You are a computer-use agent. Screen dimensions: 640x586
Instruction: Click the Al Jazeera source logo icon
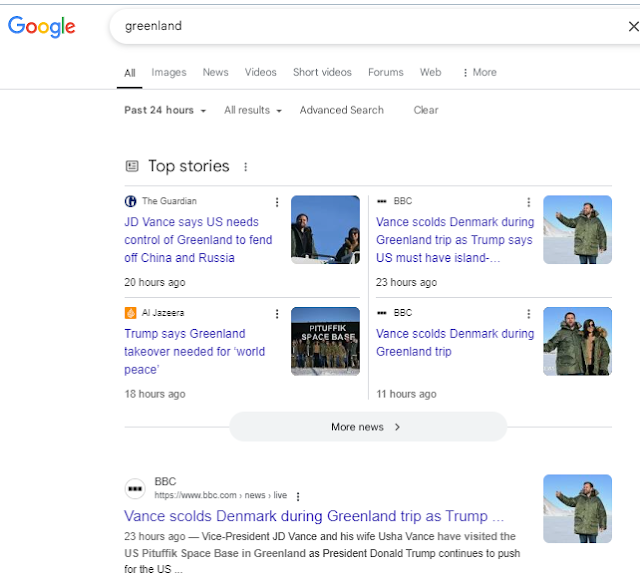[x=130, y=313]
